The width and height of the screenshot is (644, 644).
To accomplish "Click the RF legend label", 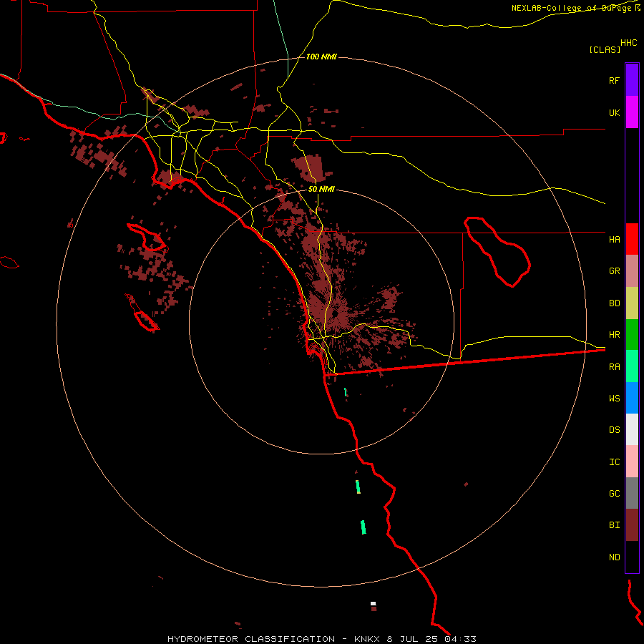I will point(614,80).
